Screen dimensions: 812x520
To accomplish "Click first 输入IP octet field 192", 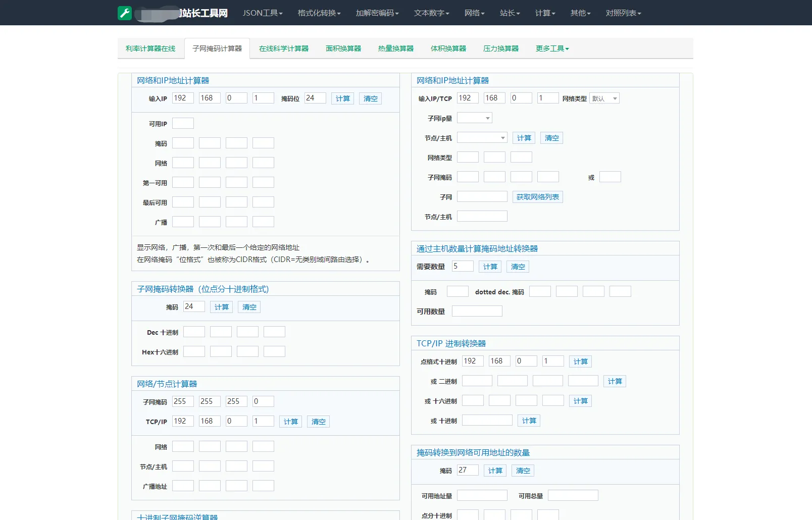I will click(x=183, y=98).
